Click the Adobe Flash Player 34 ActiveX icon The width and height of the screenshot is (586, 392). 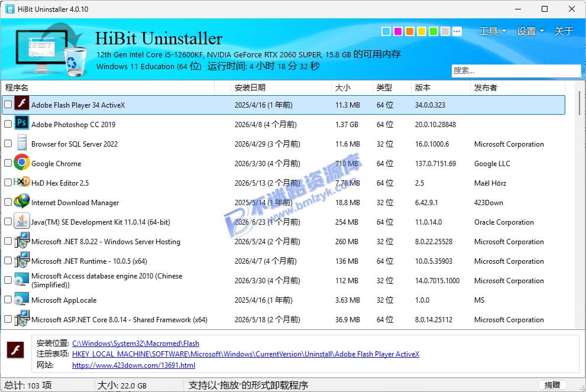pos(22,103)
